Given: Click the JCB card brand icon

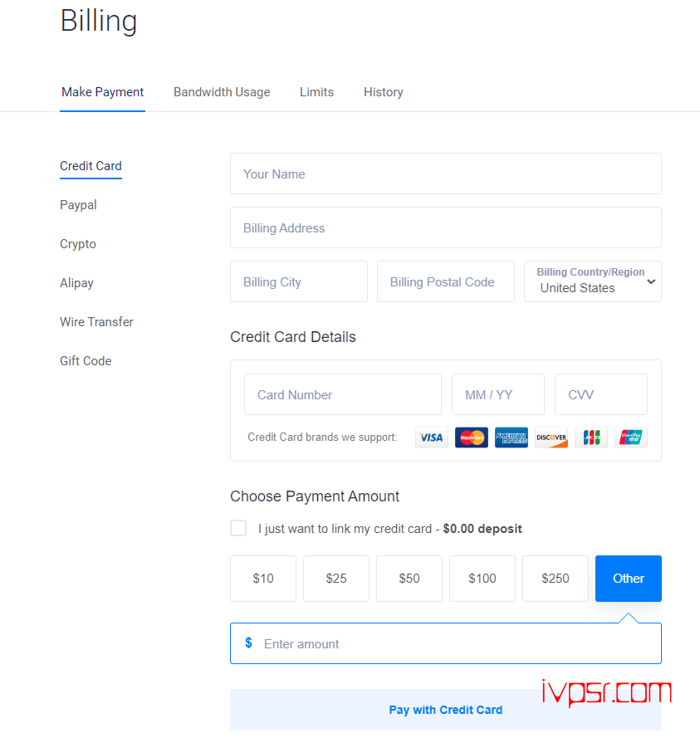Looking at the screenshot, I should point(591,437).
